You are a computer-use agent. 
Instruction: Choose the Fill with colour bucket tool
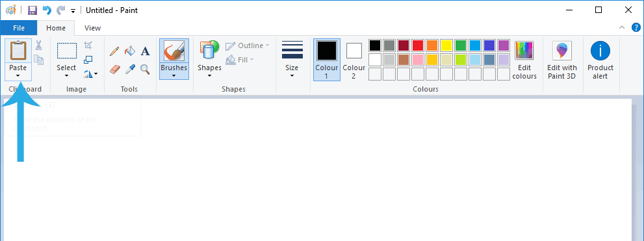[x=130, y=51]
